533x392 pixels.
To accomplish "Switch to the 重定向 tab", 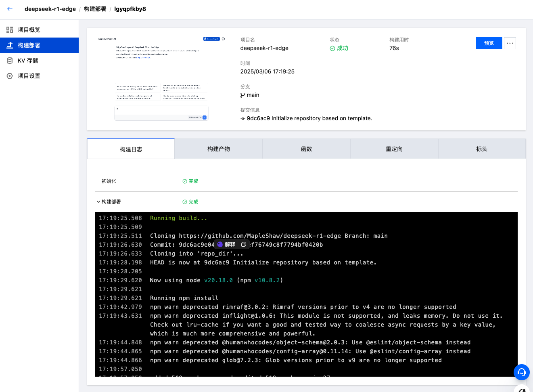I will point(394,149).
